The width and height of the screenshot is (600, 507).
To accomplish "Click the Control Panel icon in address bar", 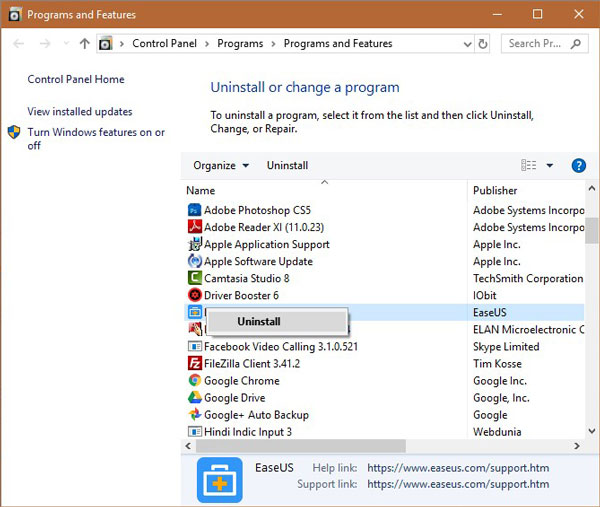I will (x=106, y=44).
